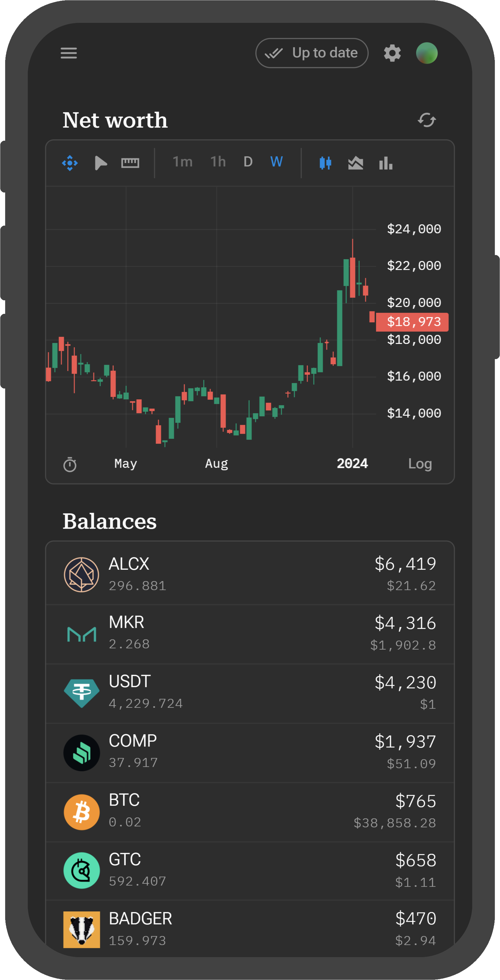Set chart interval to 1h

point(218,162)
